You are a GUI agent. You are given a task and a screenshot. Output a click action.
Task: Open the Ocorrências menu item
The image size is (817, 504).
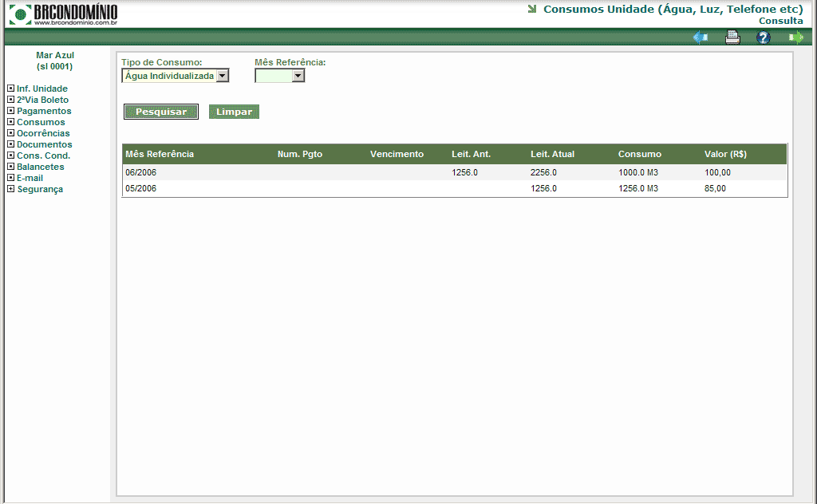[x=43, y=133]
